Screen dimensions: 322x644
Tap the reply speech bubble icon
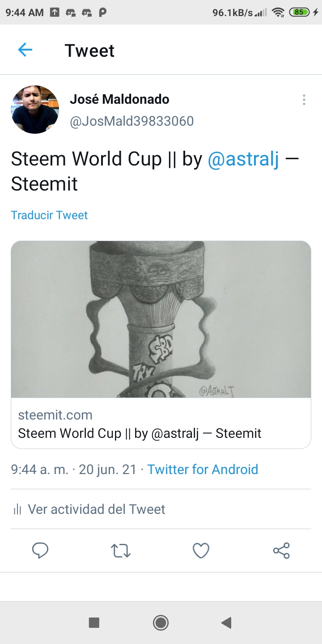(x=40, y=551)
